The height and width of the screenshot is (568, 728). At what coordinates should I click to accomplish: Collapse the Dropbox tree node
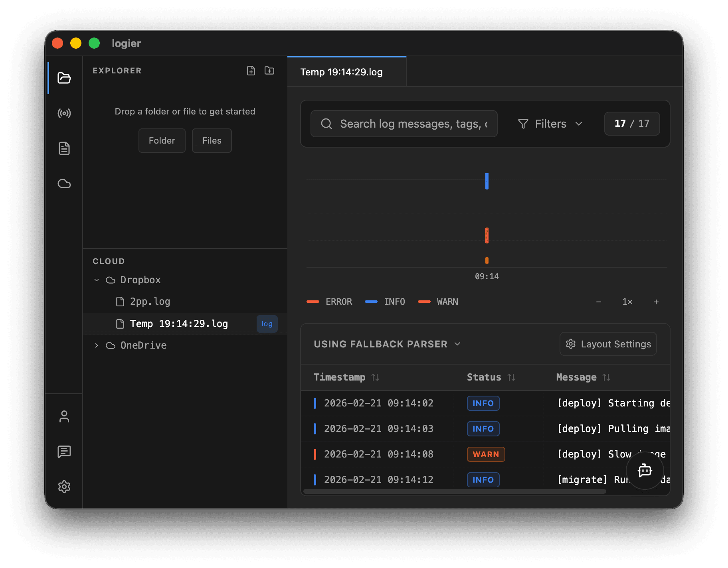97,280
